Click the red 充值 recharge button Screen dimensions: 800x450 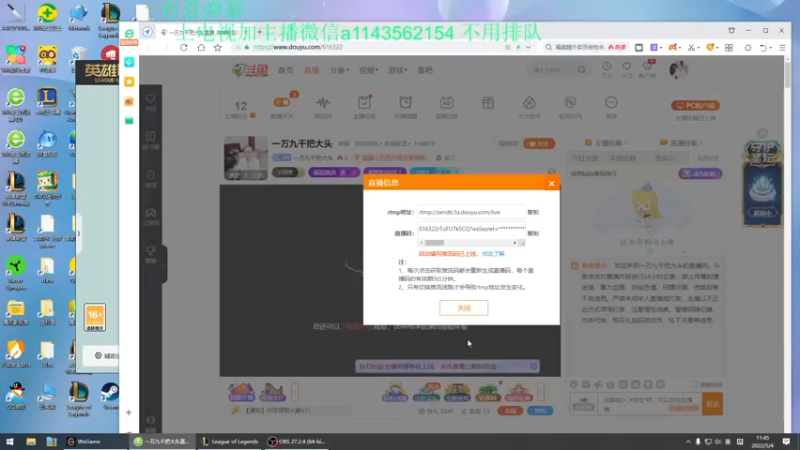click(510, 411)
